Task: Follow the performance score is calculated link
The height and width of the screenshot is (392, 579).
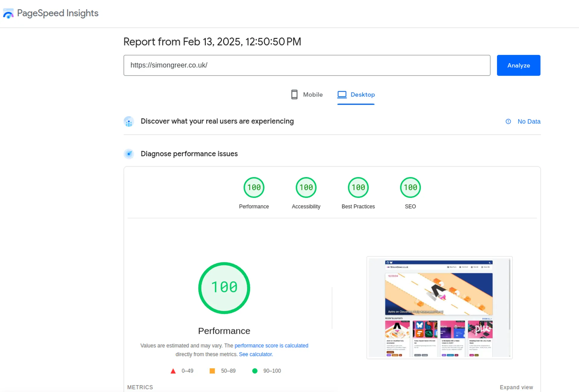Action: click(271, 346)
